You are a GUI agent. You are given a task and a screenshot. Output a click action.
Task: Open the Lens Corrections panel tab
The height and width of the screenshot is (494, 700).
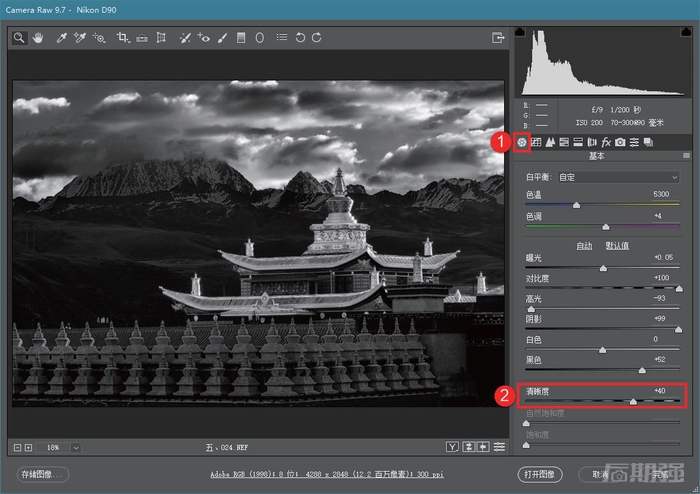click(592, 142)
